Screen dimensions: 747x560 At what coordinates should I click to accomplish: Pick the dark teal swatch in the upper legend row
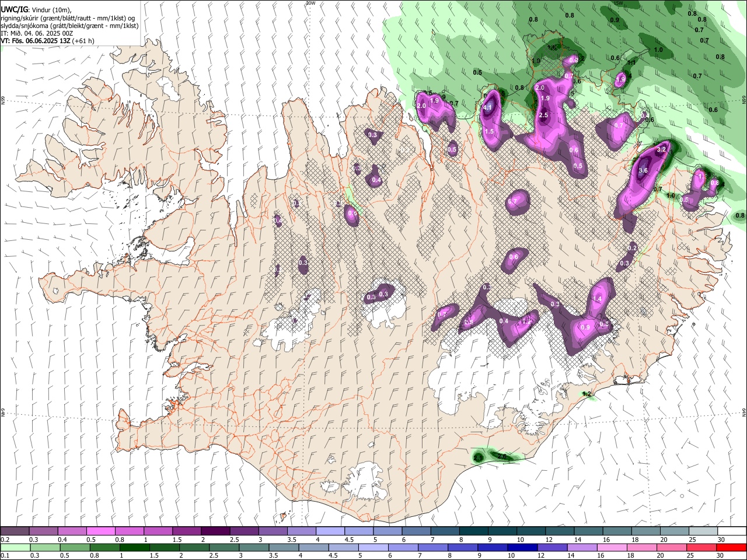pyautogui.click(x=473, y=531)
